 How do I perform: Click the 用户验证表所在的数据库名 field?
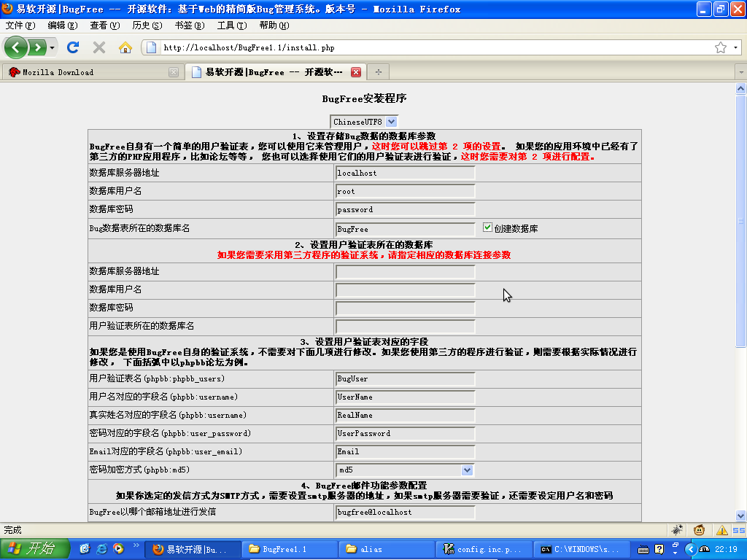pyautogui.click(x=405, y=327)
